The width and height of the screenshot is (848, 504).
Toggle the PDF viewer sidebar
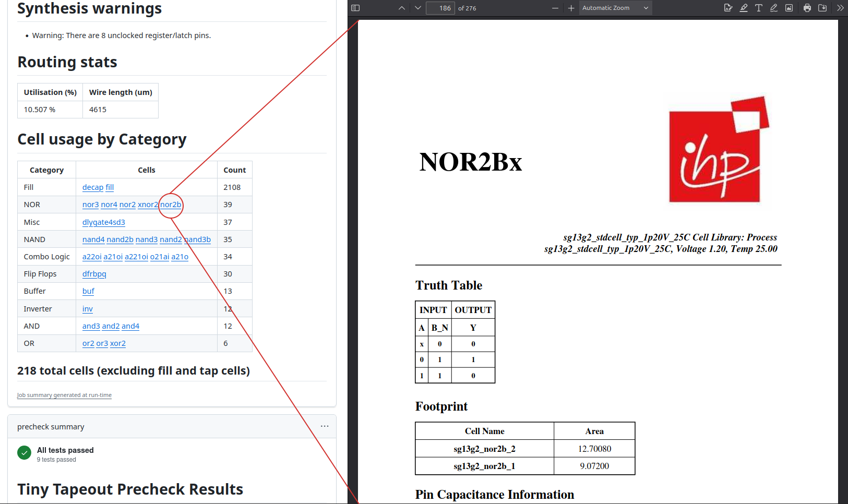[x=355, y=8]
